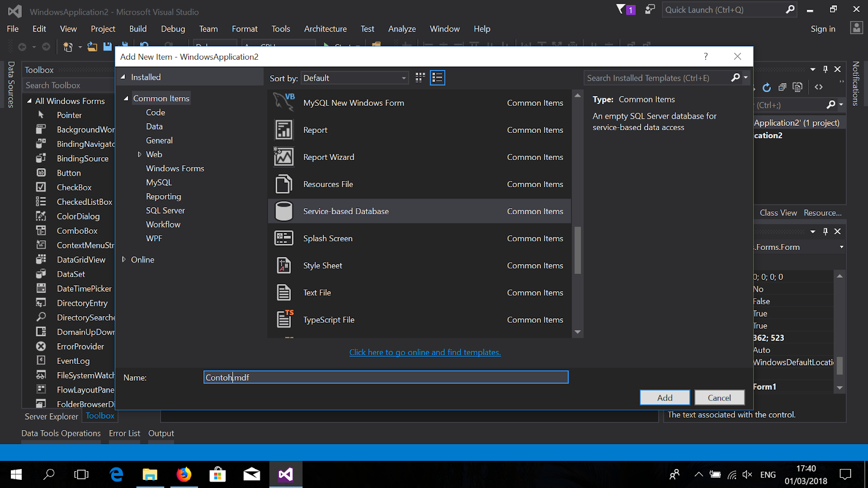Click the MySQL New Windows Form icon
868x488 pixels.
tap(284, 102)
